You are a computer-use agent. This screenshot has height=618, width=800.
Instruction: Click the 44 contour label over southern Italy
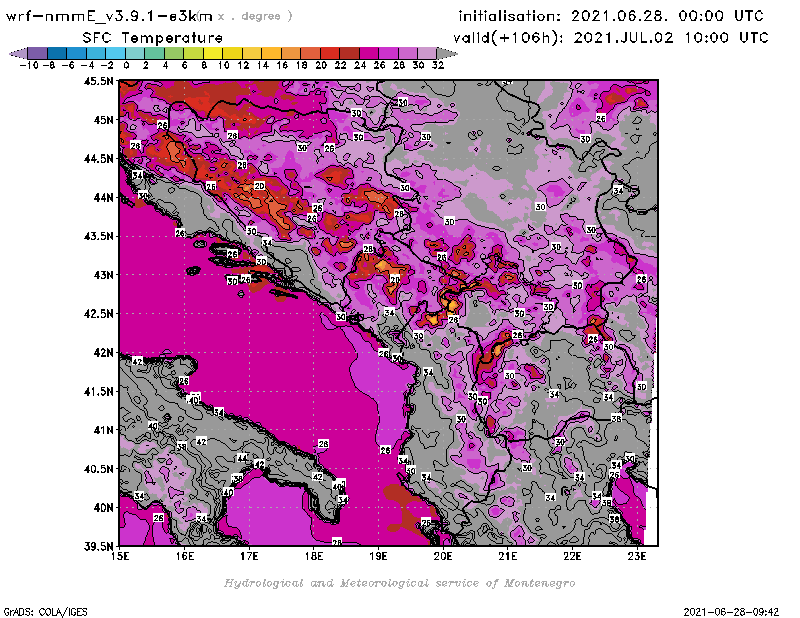click(242, 458)
